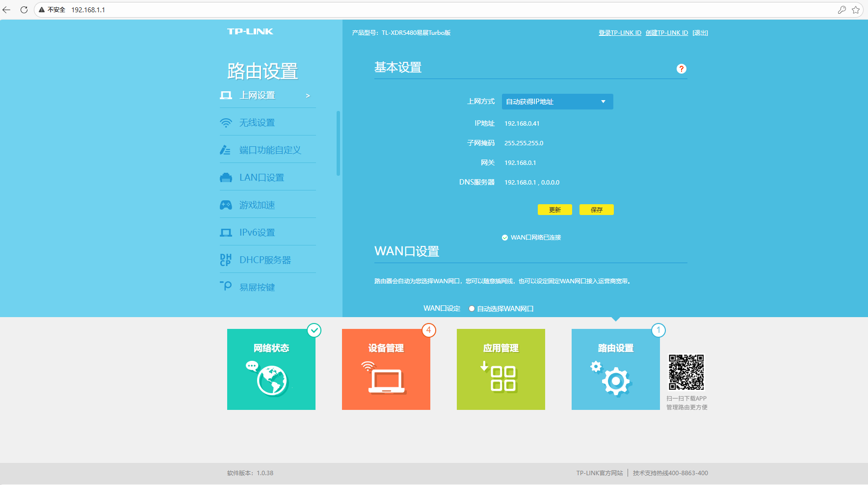Open 无线设置 via its Wi-Fi icon
Image resolution: width=868 pixels, height=485 pixels.
tap(226, 123)
